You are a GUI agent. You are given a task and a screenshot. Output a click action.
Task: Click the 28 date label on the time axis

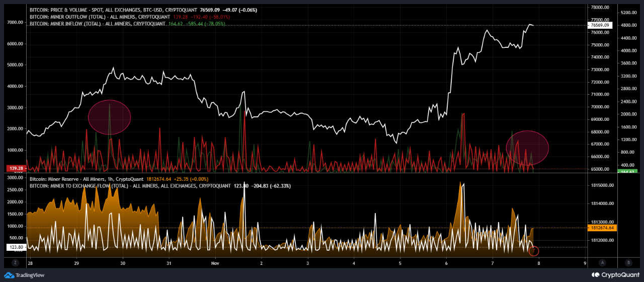[30, 262]
